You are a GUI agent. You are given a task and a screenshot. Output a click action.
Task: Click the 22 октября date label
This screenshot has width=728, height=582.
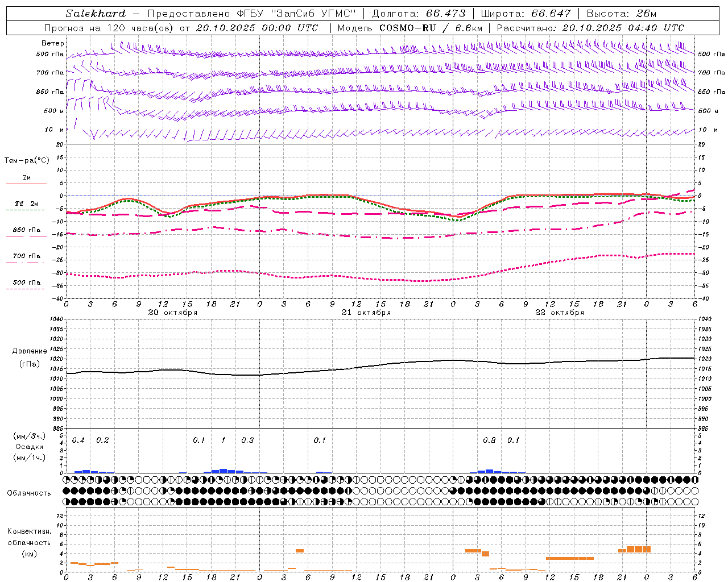pyautogui.click(x=560, y=313)
